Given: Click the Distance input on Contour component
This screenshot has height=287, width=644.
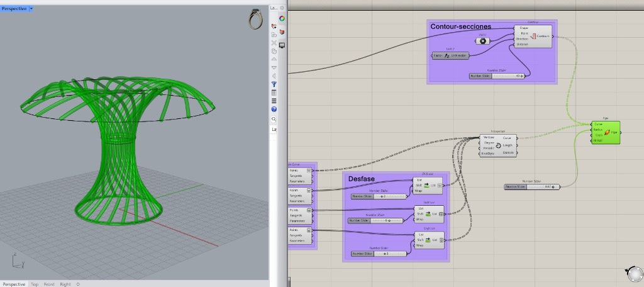Looking at the screenshot, I should (x=523, y=44).
